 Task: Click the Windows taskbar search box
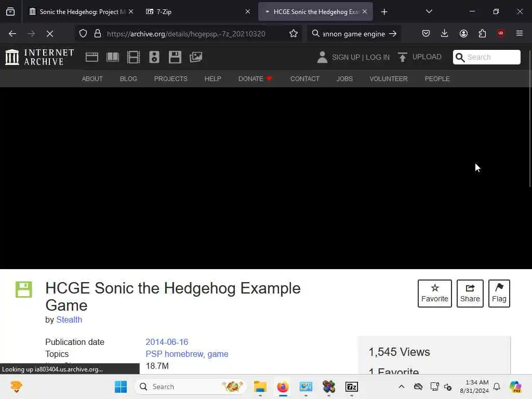(191, 387)
